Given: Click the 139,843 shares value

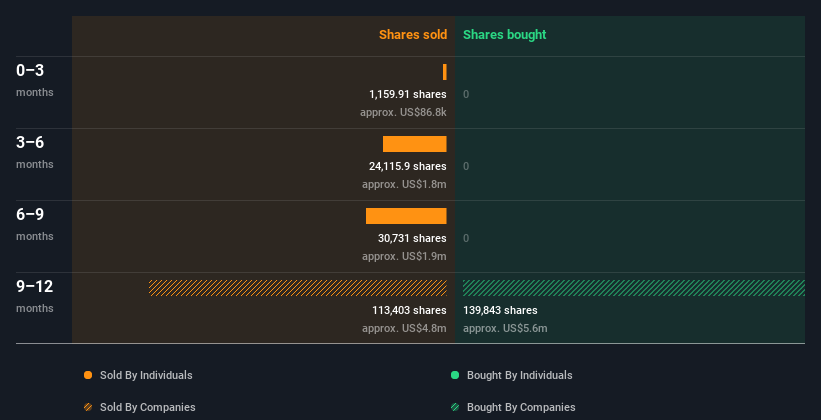Looking at the screenshot, I should tap(500, 310).
